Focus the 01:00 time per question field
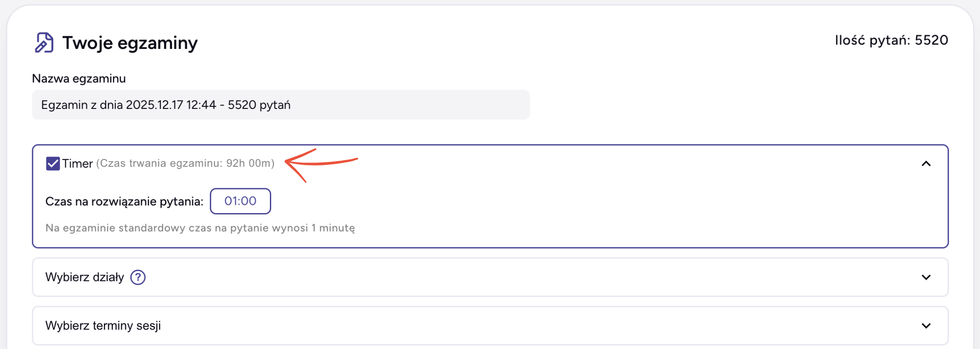The image size is (980, 349). (240, 201)
